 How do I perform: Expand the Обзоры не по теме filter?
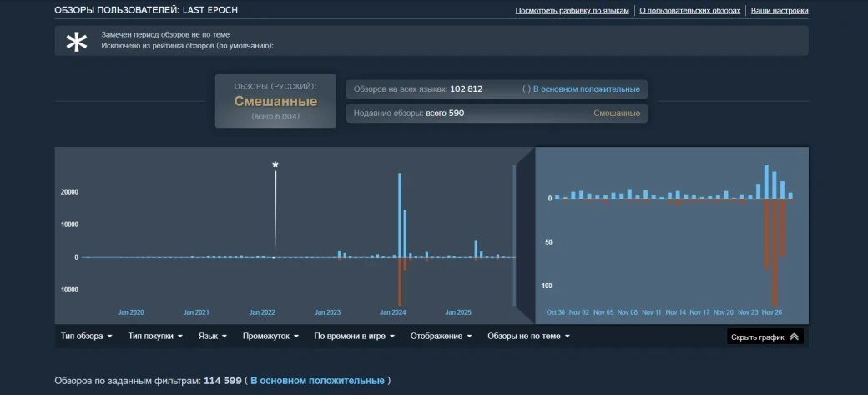528,337
